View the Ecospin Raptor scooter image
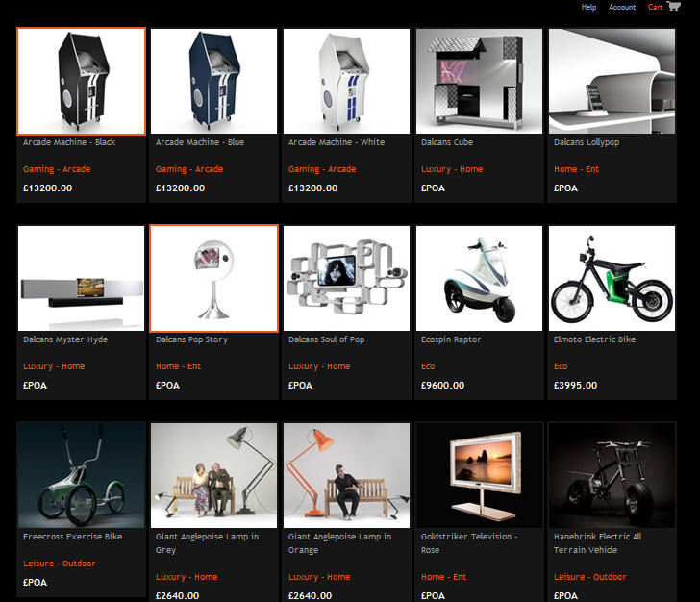 (480, 278)
